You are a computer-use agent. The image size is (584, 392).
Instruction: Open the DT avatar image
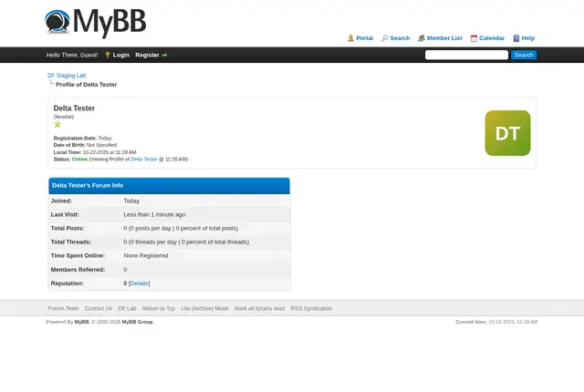tap(507, 133)
